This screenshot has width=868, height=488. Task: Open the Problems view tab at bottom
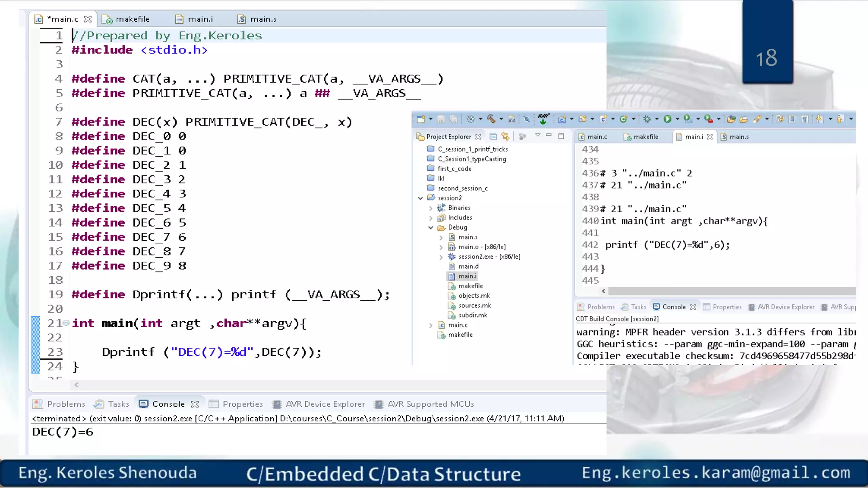[x=66, y=404]
